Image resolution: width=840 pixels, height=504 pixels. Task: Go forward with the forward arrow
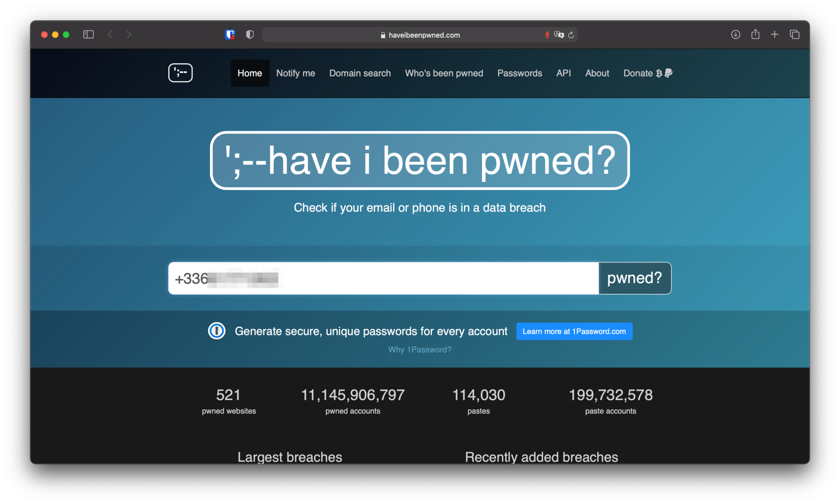click(129, 34)
